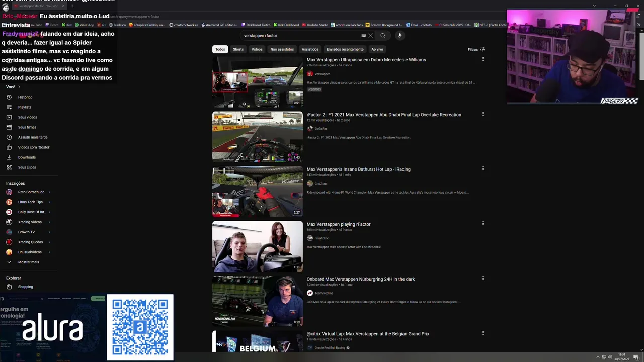644x362 pixels.
Task: Open the F1 Schedule 2025 bookmark
Action: pyautogui.click(x=453, y=25)
